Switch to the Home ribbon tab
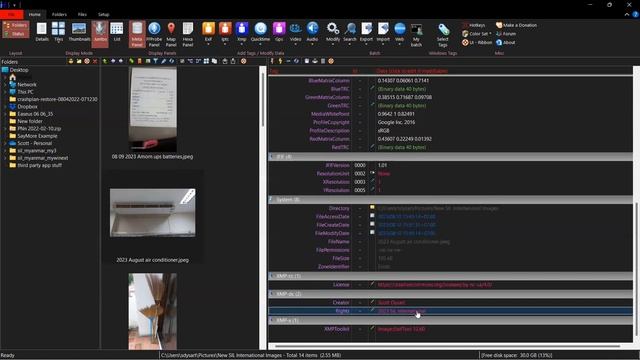This screenshot has height=360, width=640. [x=35, y=14]
